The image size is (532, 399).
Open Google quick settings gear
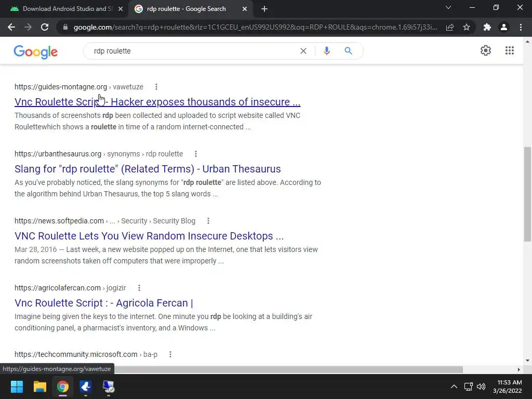(486, 50)
